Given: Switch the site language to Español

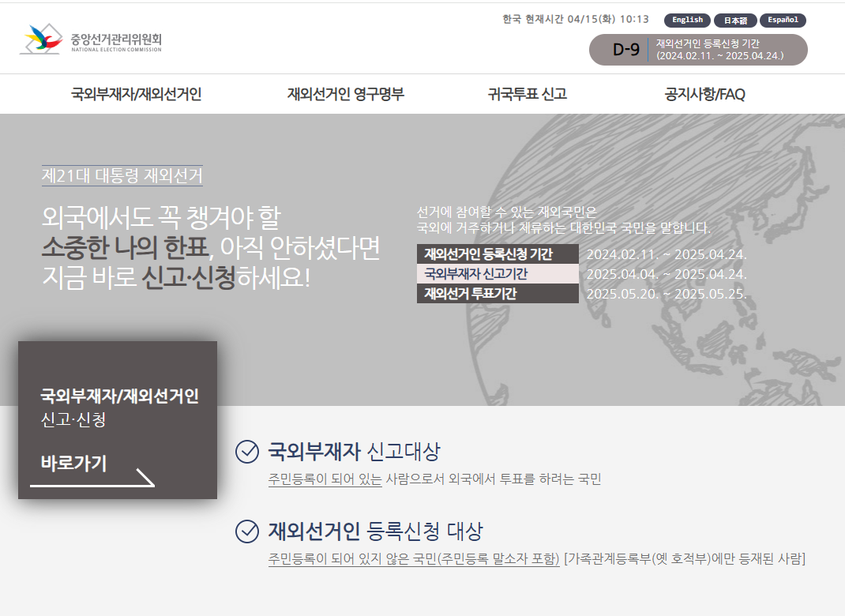Looking at the screenshot, I should tap(783, 20).
